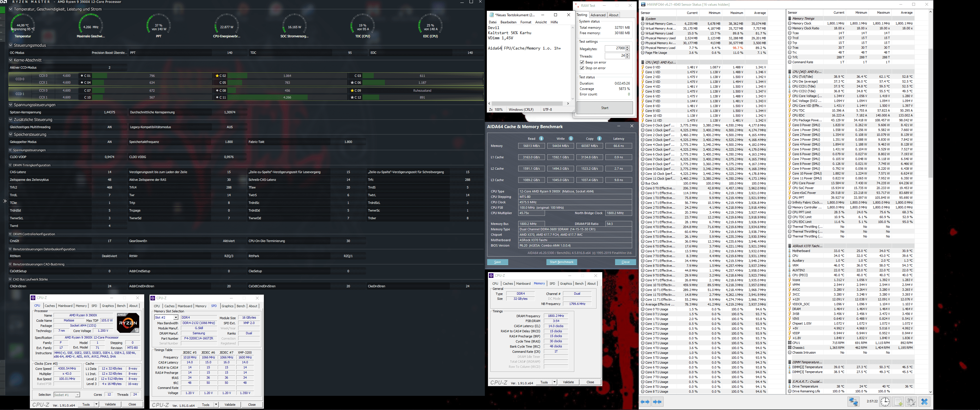Click Start Benchmark button in AIDA64
Image resolution: width=980 pixels, height=410 pixels.
click(x=562, y=262)
